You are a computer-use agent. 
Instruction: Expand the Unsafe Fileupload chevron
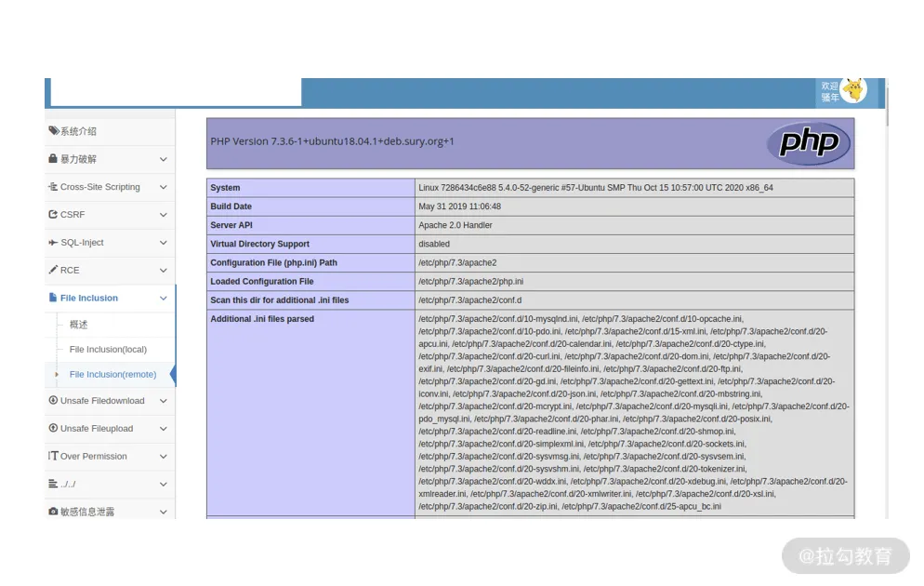(x=164, y=429)
